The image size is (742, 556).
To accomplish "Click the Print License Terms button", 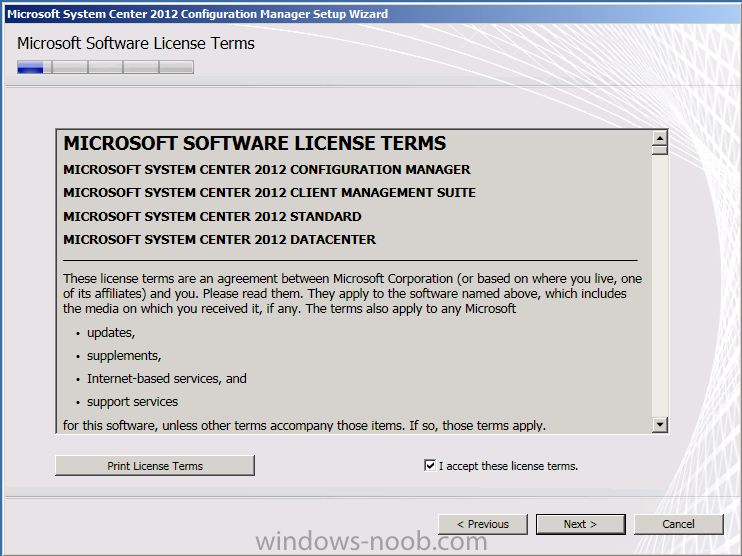I will tap(155, 466).
